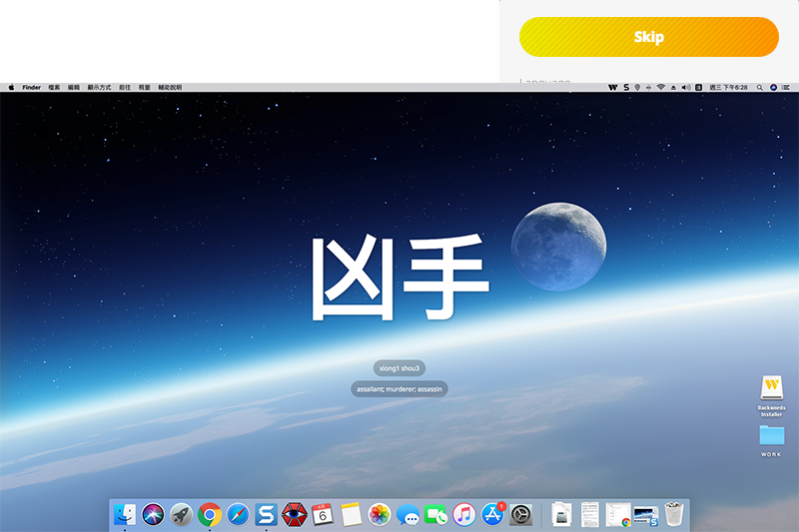Screen dimensions: 799x532
Task: Activate Siri from the menu bar
Action: click(x=773, y=87)
